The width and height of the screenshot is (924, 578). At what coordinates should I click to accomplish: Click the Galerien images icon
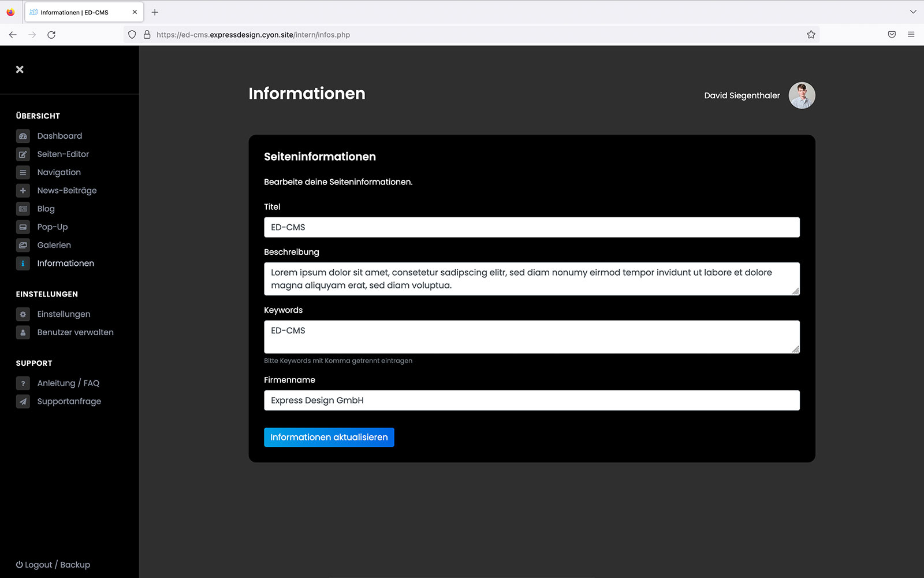click(23, 245)
